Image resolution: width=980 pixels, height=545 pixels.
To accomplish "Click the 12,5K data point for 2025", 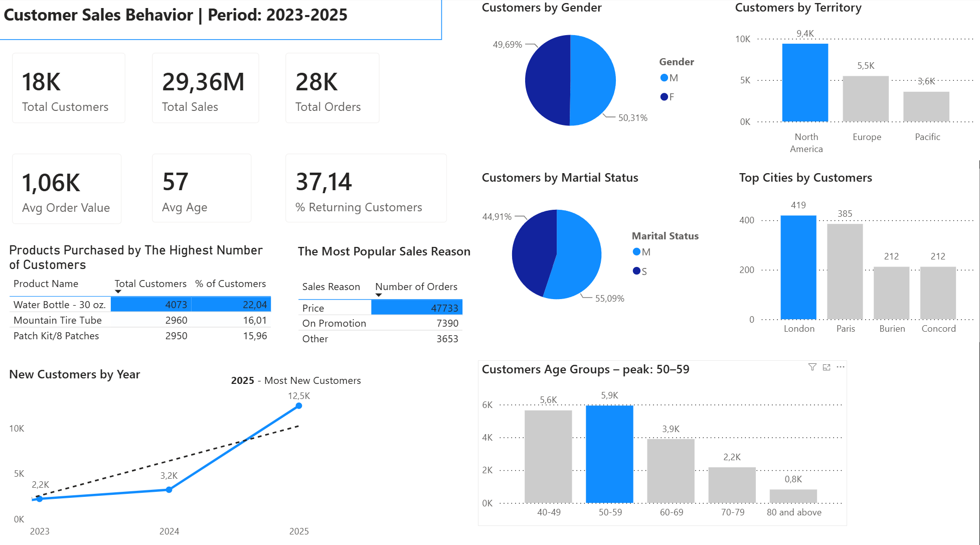I will coord(299,405).
